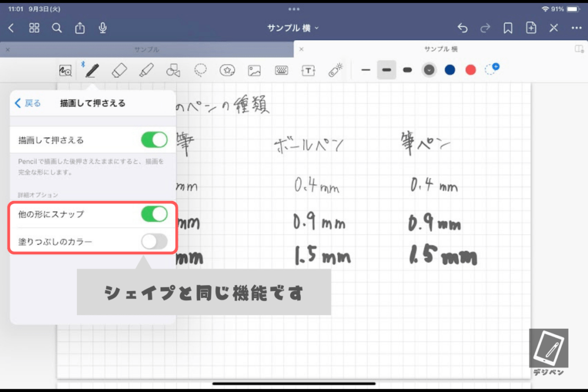Tap 1.5 mm under ボールペン
The height and width of the screenshot is (392, 588).
pyautogui.click(x=323, y=257)
